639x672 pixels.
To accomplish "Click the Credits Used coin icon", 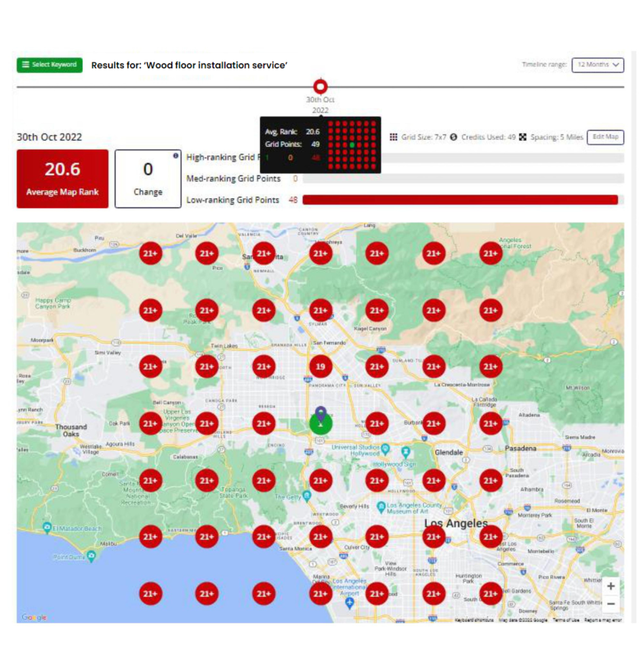I will click(454, 137).
